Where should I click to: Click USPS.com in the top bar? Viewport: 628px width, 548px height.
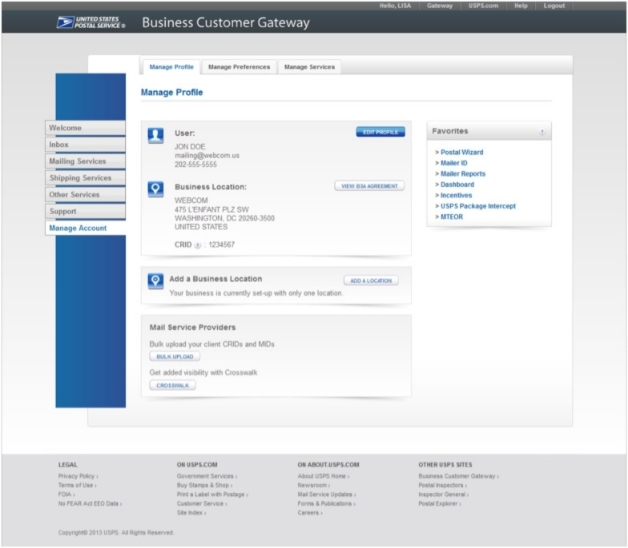[483, 6]
